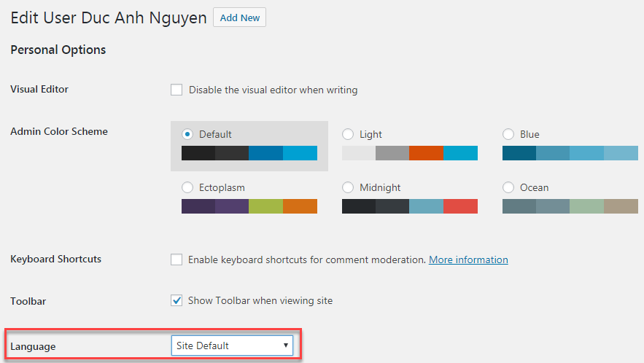Image resolution: width=644 pixels, height=363 pixels.
Task: Select the Light color scheme radio
Action: click(x=348, y=134)
